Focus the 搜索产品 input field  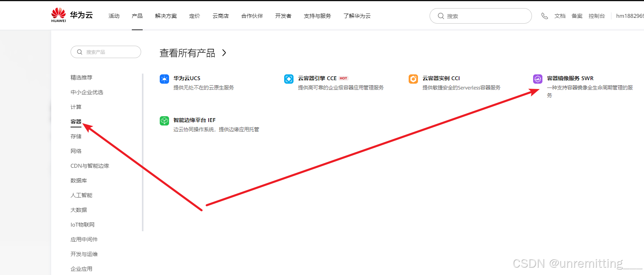(106, 52)
